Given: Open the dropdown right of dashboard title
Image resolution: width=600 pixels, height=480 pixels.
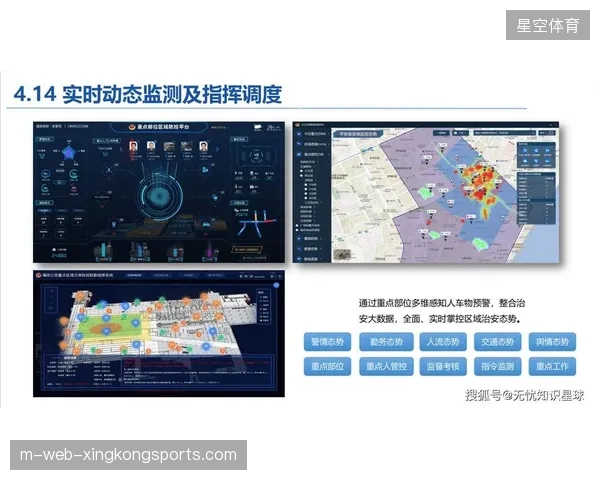Looking at the screenshot, I should click(x=219, y=127).
